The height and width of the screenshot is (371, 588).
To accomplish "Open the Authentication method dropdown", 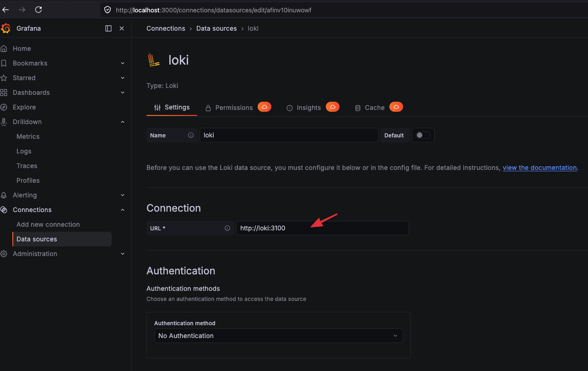I will click(278, 336).
